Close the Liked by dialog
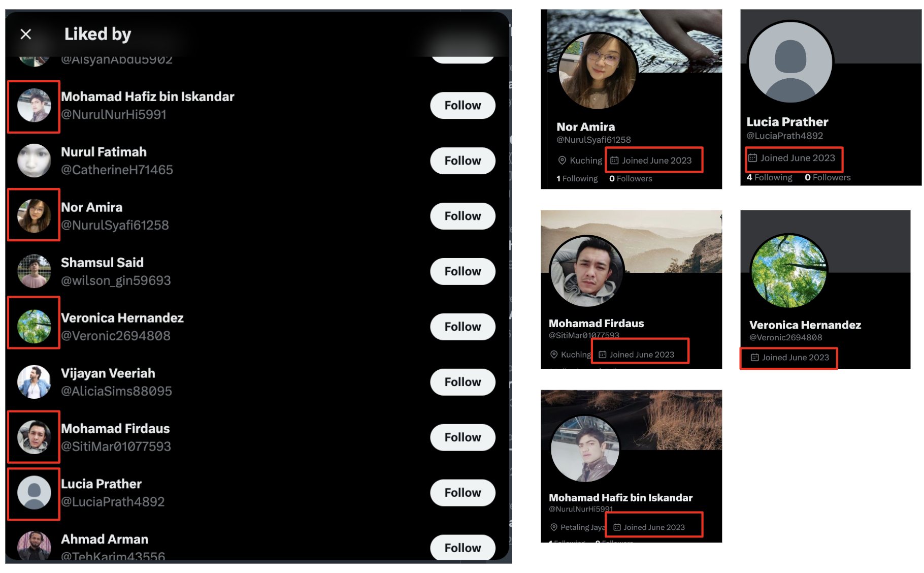Image resolution: width=924 pixels, height=573 pixels. (26, 34)
